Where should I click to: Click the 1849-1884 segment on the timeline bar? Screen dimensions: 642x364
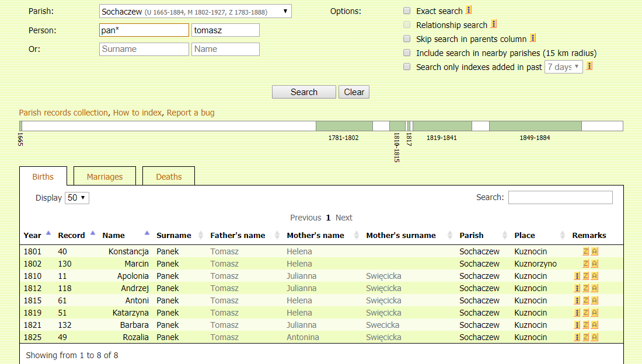tap(535, 126)
